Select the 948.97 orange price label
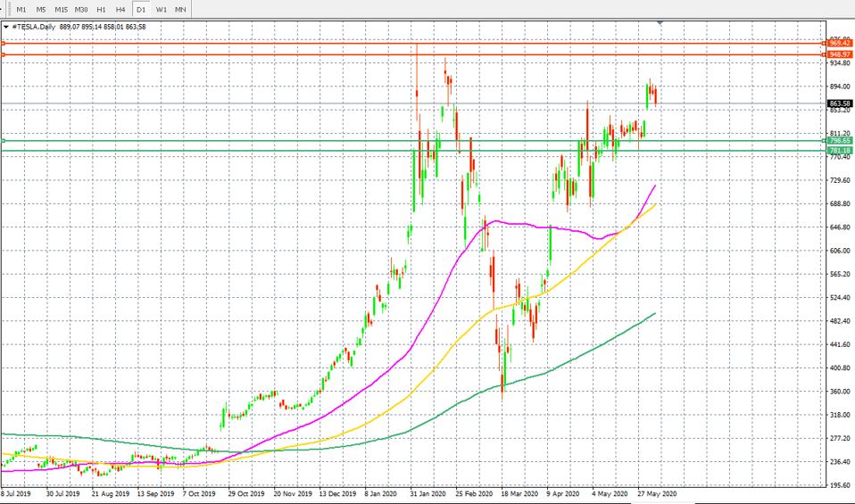855x504 pixels. [x=839, y=54]
